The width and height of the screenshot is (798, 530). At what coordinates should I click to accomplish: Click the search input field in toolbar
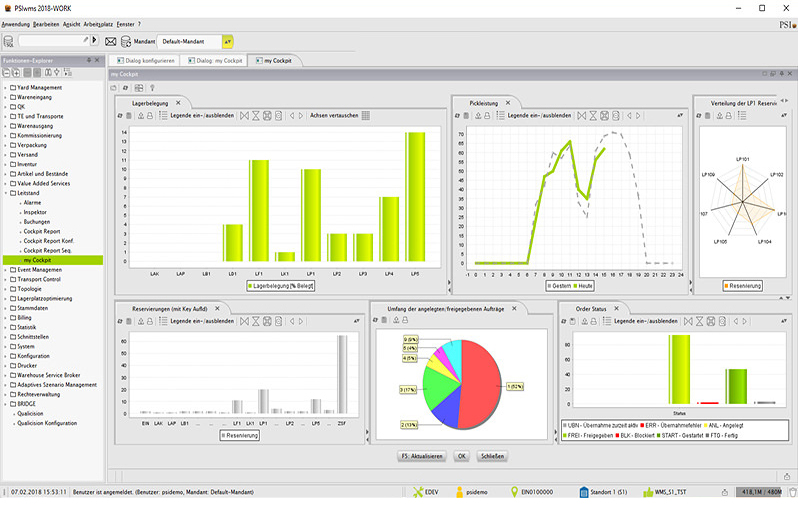(x=52, y=41)
